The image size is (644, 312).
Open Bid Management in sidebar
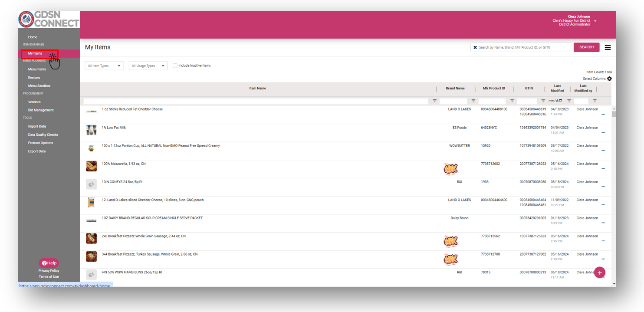click(41, 110)
